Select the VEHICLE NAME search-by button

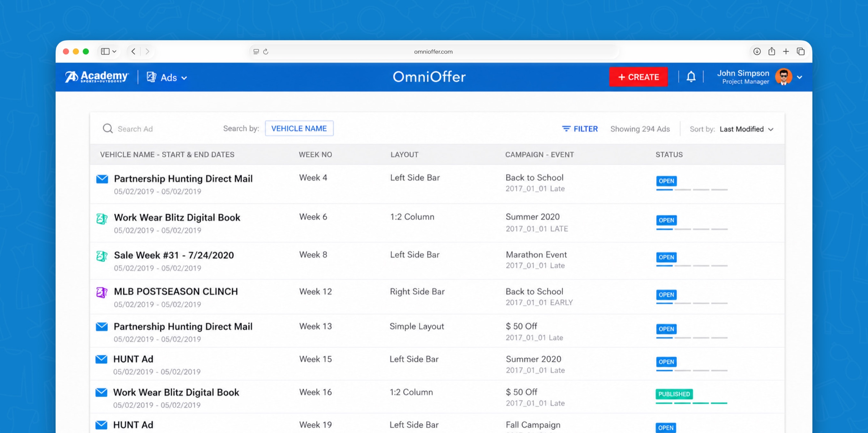coord(299,128)
